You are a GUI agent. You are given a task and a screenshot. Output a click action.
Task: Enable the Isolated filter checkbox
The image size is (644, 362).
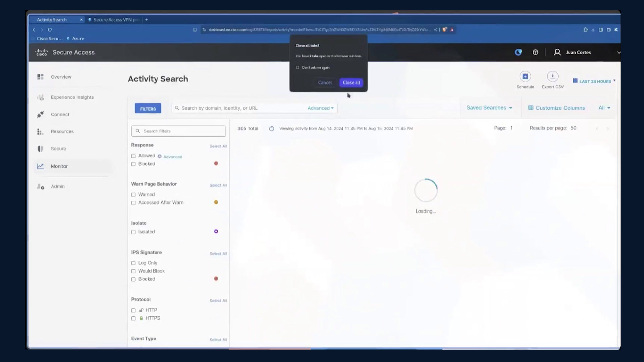pos(133,232)
